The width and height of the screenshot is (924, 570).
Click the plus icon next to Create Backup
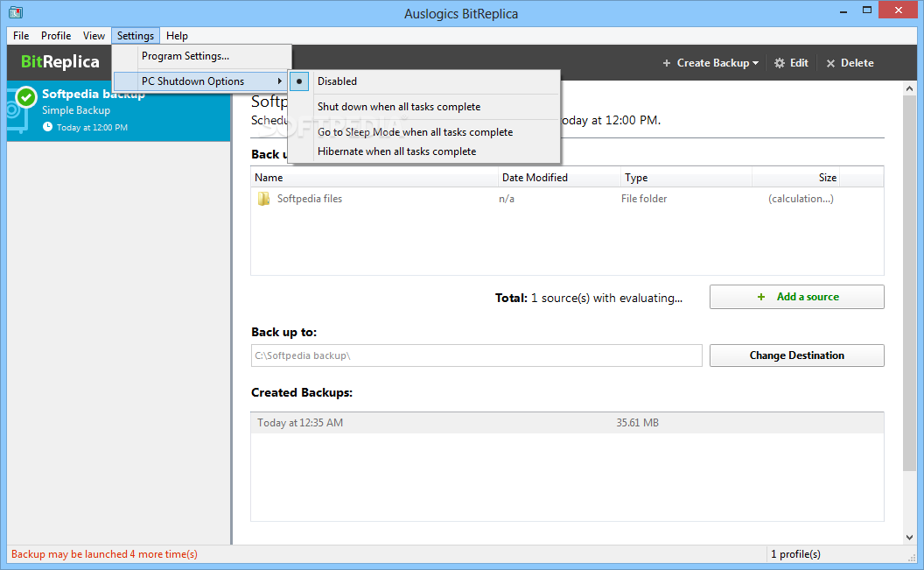click(667, 63)
